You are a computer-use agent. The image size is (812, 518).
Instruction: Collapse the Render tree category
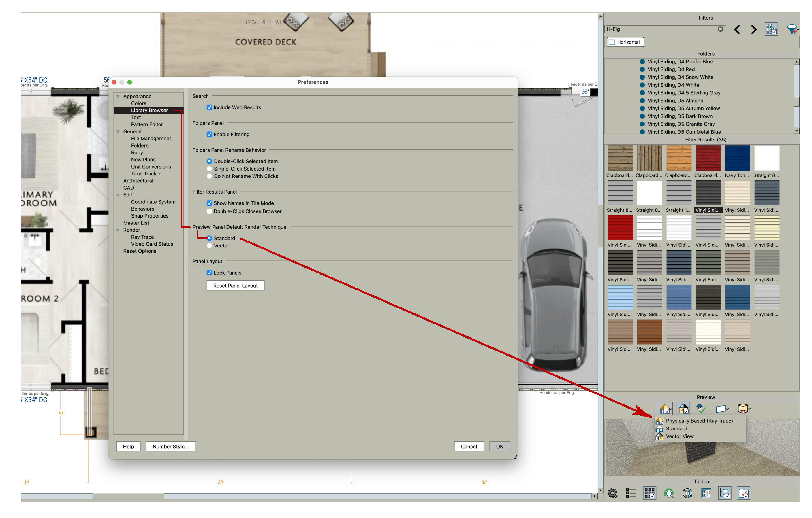[x=118, y=230]
